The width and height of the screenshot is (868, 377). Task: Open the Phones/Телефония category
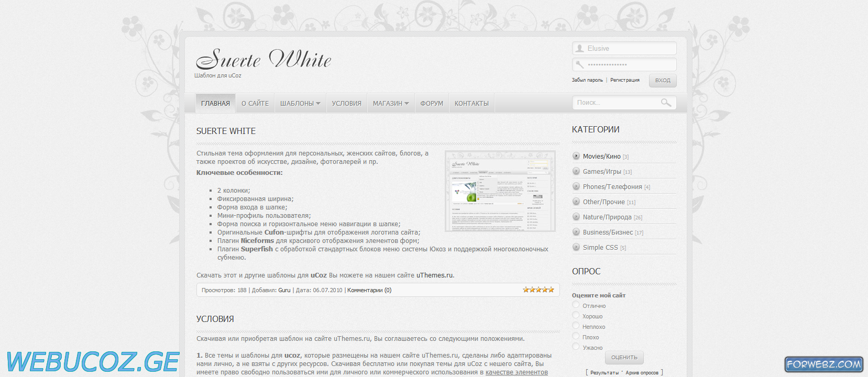[612, 186]
